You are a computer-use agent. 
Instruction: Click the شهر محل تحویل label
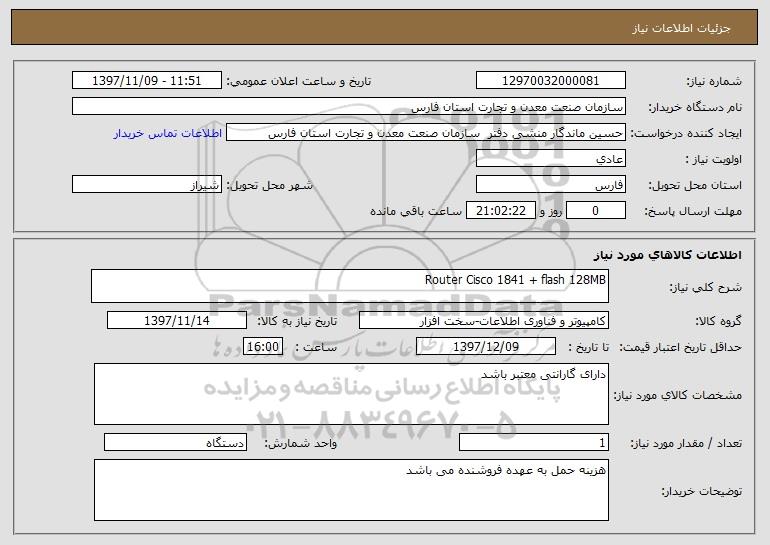coord(269,186)
